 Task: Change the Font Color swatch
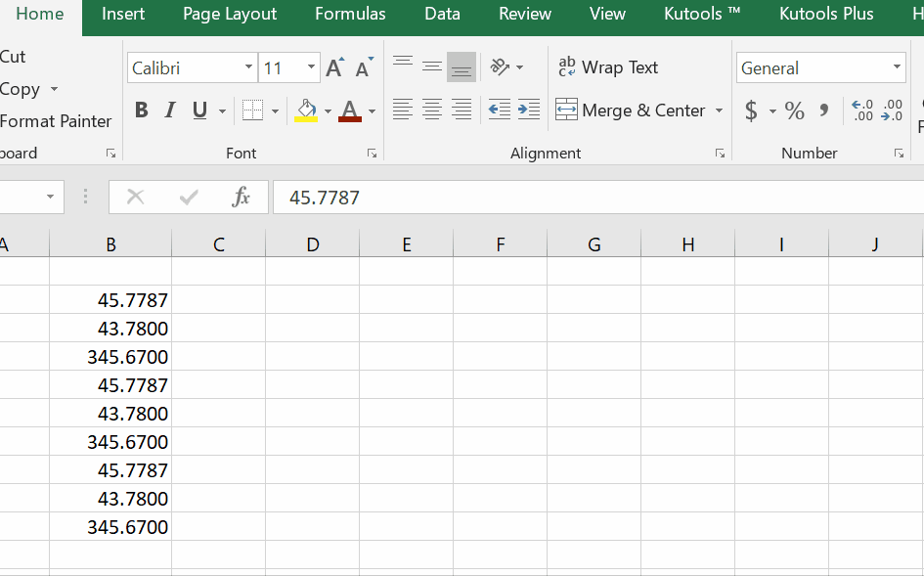pos(350,111)
